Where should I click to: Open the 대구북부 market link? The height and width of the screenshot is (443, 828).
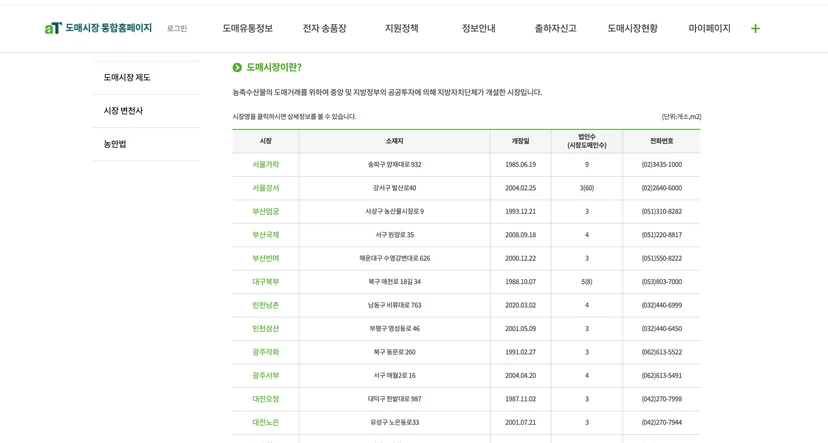[266, 281]
